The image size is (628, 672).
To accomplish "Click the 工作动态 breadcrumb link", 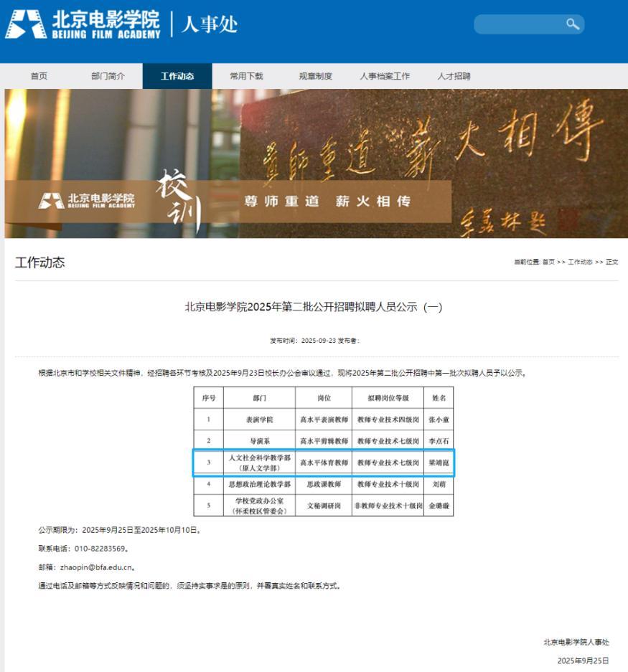I will pyautogui.click(x=580, y=262).
